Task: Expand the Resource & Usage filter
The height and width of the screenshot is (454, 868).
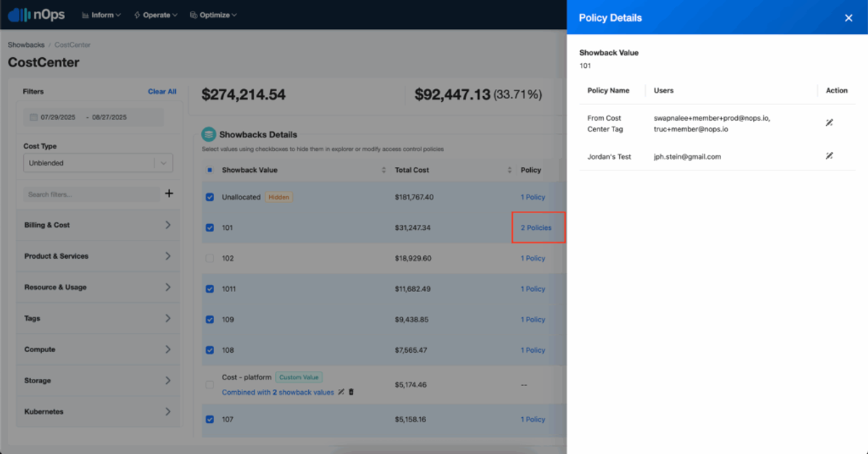Action: [x=98, y=287]
